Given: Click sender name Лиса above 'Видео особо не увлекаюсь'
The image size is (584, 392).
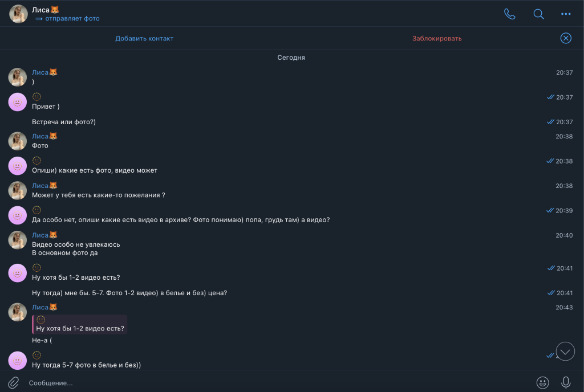Looking at the screenshot, I should coord(40,235).
